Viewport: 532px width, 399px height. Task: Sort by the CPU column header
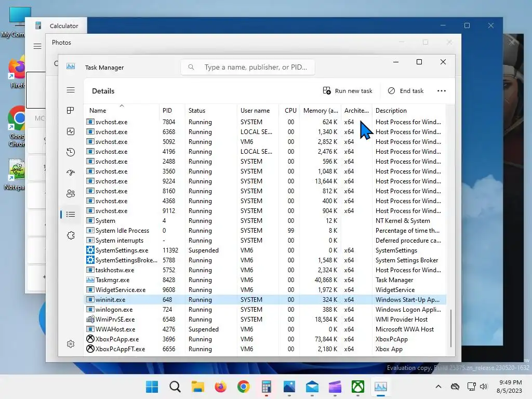click(289, 111)
